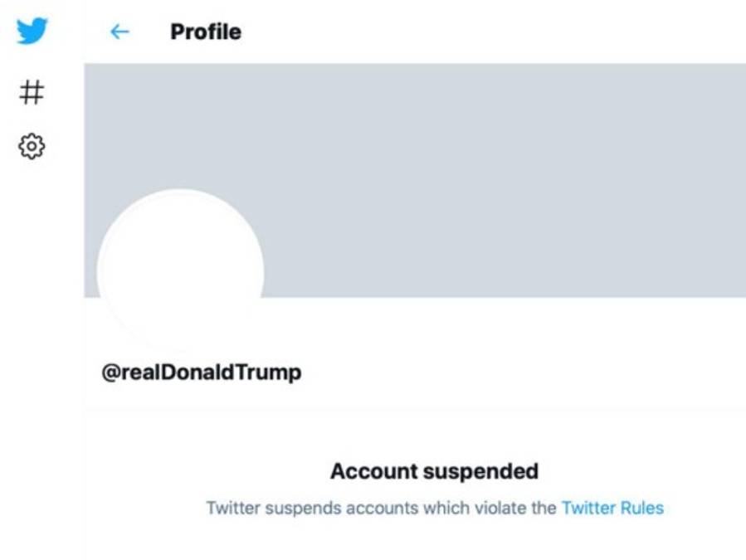Open Explore via the hashtag icon

pyautogui.click(x=32, y=92)
